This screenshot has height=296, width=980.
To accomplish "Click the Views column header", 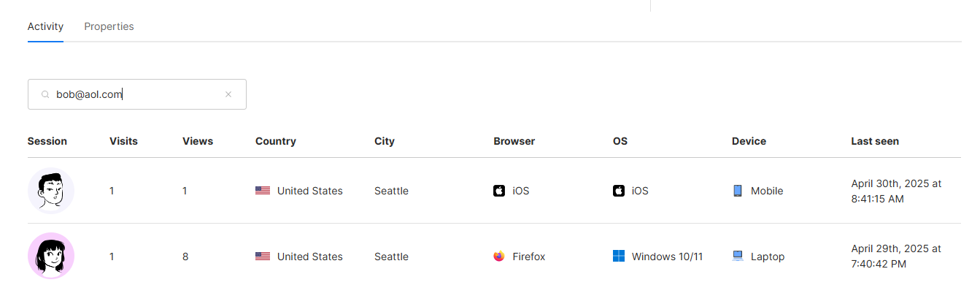I will 198,141.
